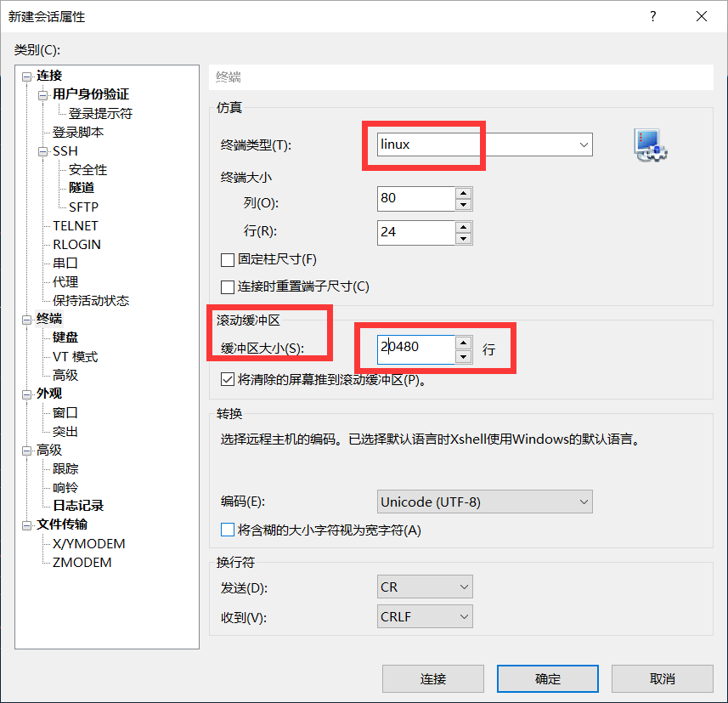Increase the 行(R) rows value
The width and height of the screenshot is (728, 703).
463,227
